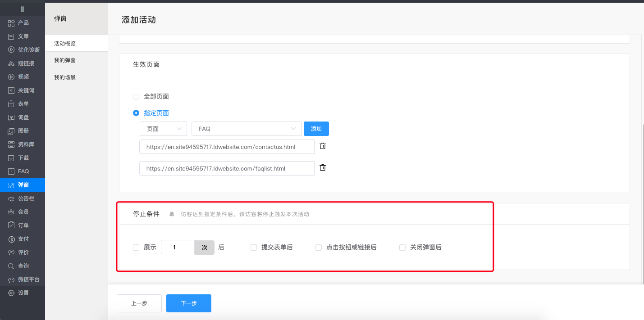Open the FAQ module in the sidebar
Viewport: 644px width, 320px height.
point(23,171)
